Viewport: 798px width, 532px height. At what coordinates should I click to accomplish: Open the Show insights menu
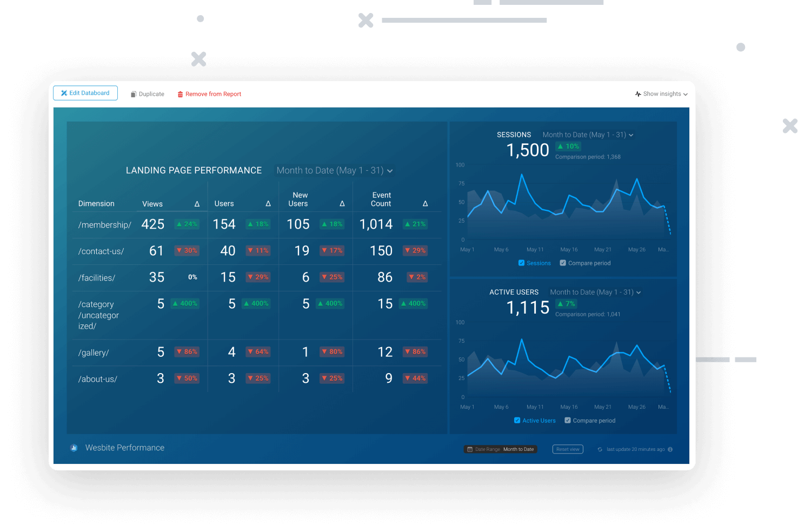point(661,94)
